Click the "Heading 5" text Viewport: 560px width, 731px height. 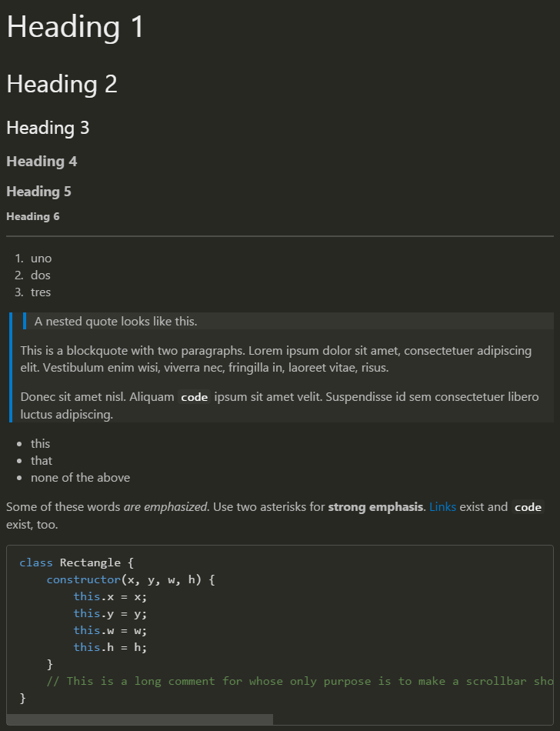click(x=38, y=192)
